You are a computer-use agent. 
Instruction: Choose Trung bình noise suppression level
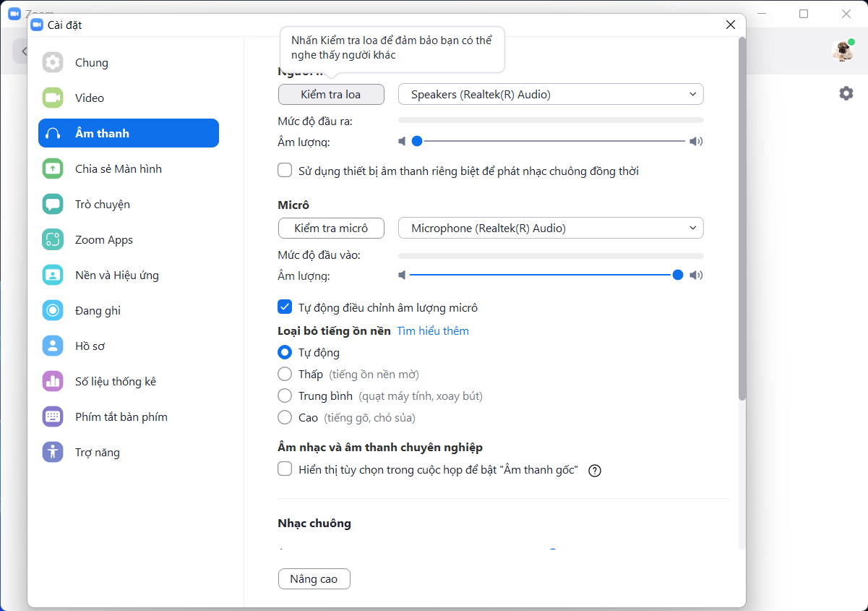coord(285,396)
